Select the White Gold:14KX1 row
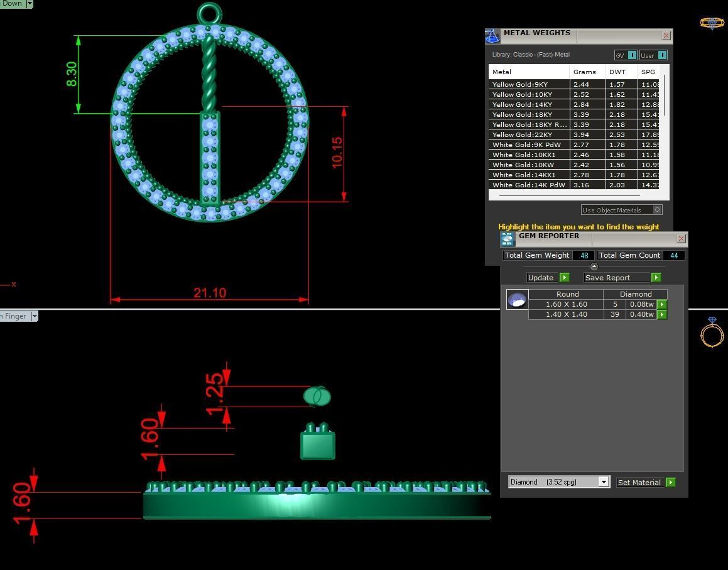Image resolution: width=728 pixels, height=570 pixels. click(574, 175)
